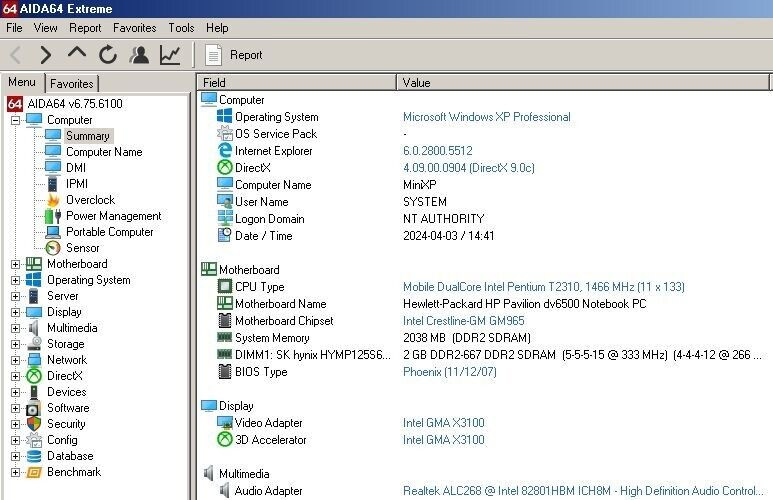Expand the Server tree node
Viewport: 773px width, 500px height.
(x=15, y=296)
